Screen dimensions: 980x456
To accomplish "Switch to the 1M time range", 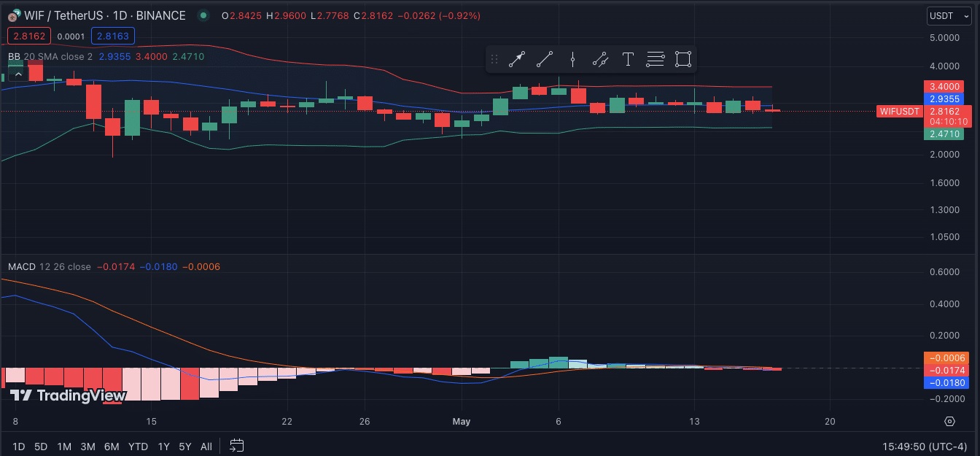I will click(64, 446).
